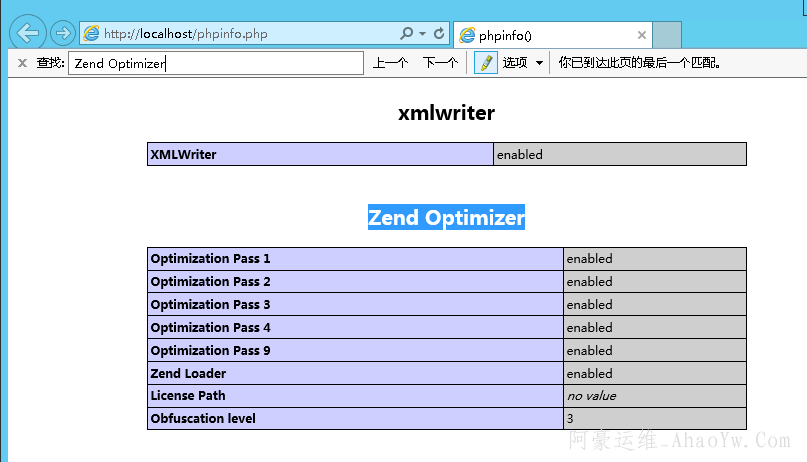Click the Obfuscation level row label

pos(203,418)
